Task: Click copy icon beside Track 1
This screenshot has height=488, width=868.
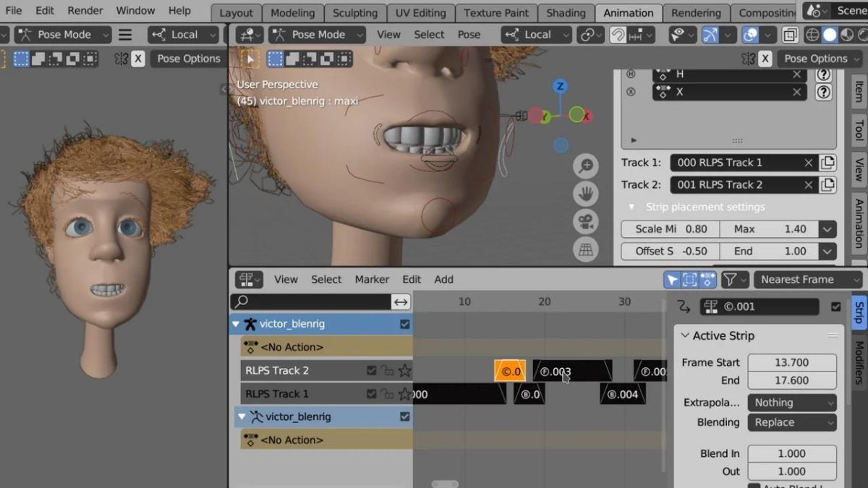Action: coord(827,163)
